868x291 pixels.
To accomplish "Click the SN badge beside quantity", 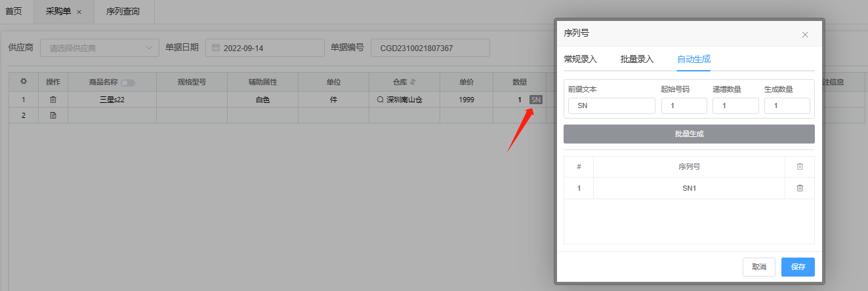I will click(x=536, y=100).
